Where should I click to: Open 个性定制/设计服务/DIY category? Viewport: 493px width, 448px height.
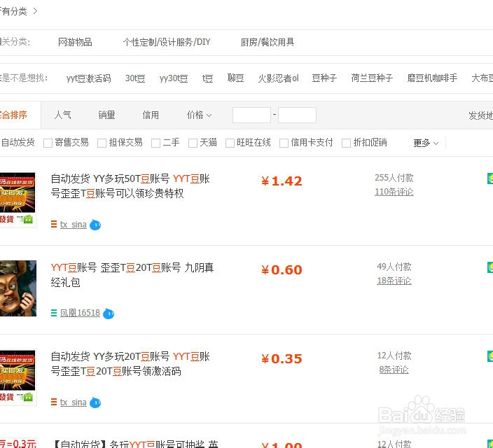point(167,42)
